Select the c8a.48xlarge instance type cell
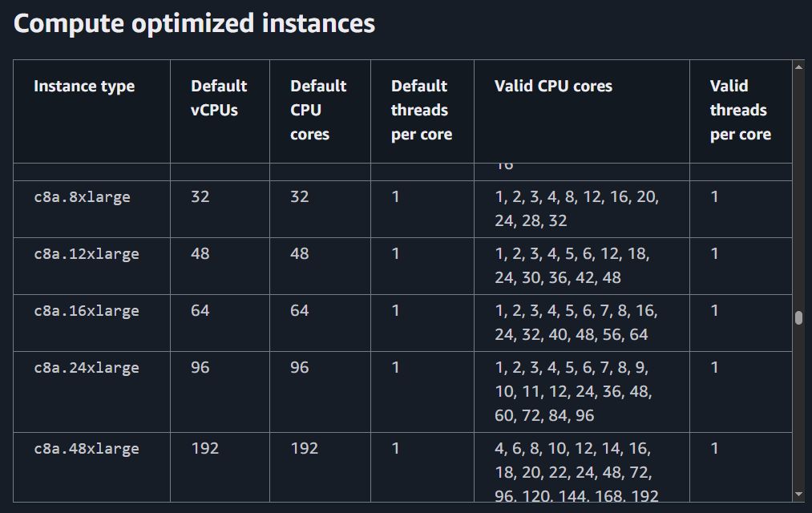Image resolution: width=812 pixels, height=513 pixels. (87, 449)
